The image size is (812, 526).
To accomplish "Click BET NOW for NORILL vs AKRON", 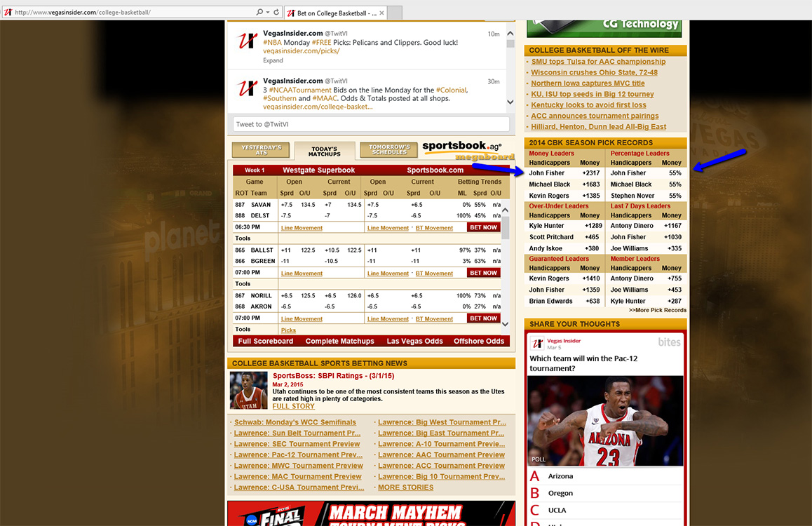I will click(x=483, y=318).
